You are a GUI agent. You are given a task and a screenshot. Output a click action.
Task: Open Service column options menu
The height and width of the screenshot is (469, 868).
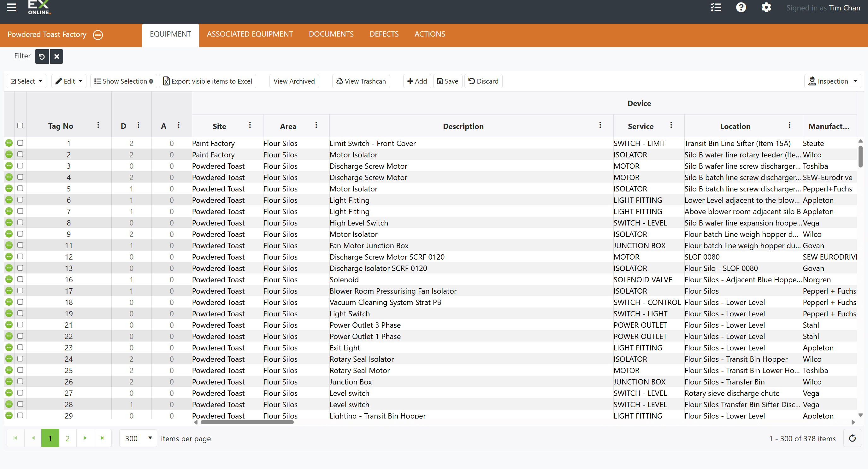[x=671, y=125]
